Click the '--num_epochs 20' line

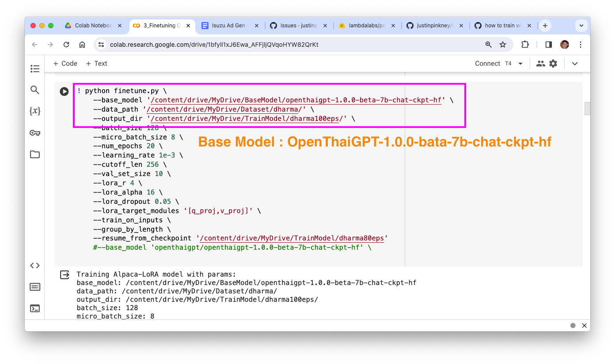click(128, 146)
